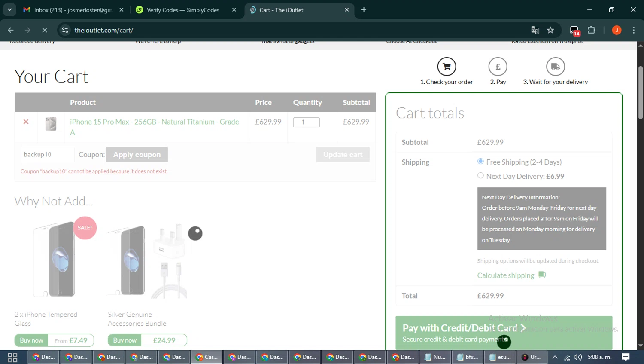This screenshot has width=644, height=364.
Task: Click the Quantity column header
Action: click(307, 102)
